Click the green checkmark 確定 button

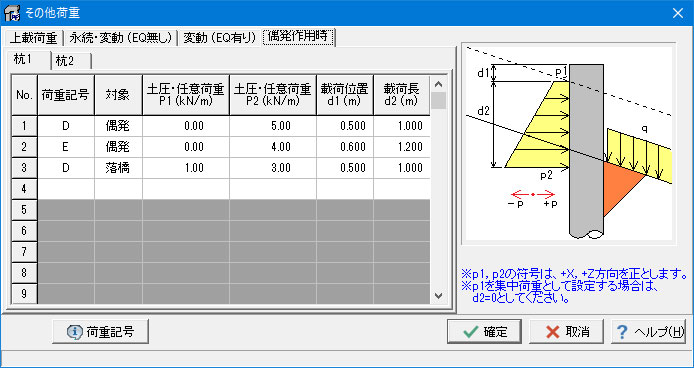click(484, 332)
